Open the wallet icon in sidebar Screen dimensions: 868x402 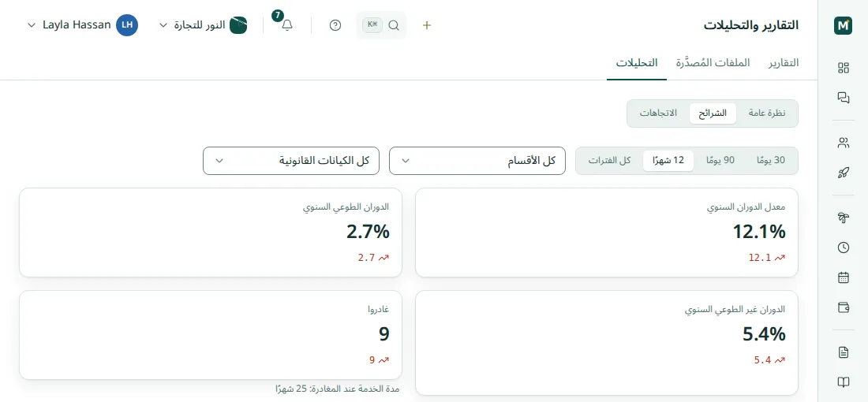tap(843, 307)
